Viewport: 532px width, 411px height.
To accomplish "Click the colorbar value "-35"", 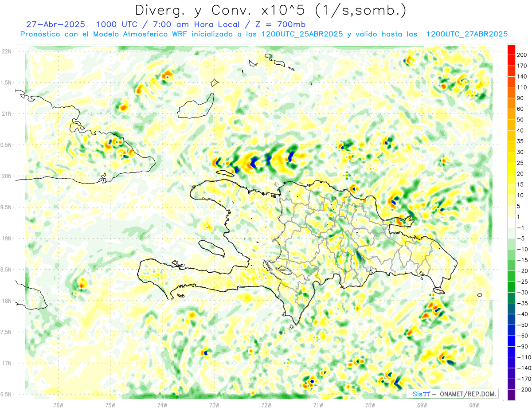I will 522,303.
